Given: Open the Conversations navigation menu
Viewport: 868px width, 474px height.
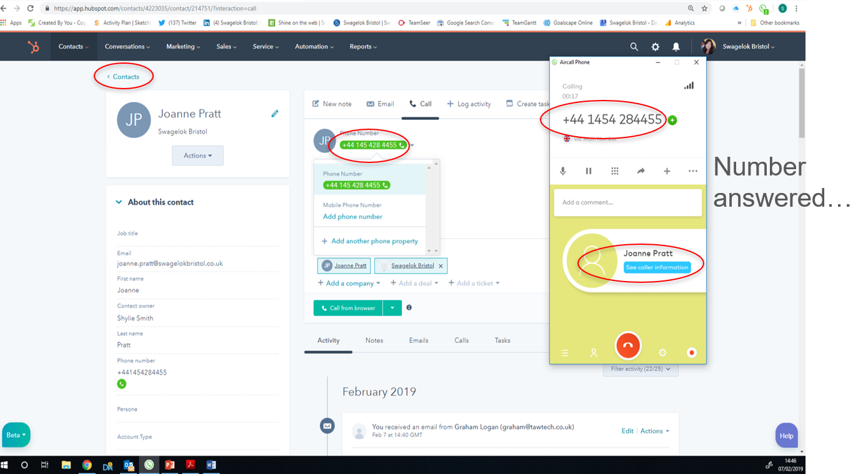Looking at the screenshot, I should 127,47.
